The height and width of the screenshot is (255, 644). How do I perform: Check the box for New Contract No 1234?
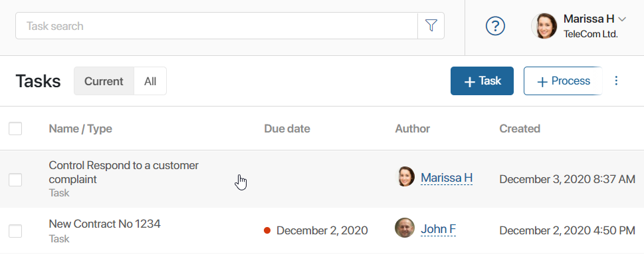pos(15,231)
